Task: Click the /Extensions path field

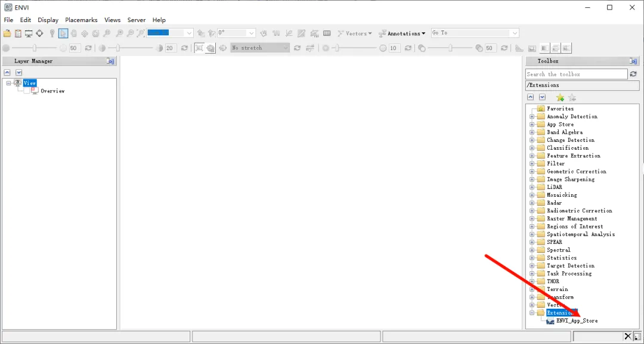Action: (583, 85)
